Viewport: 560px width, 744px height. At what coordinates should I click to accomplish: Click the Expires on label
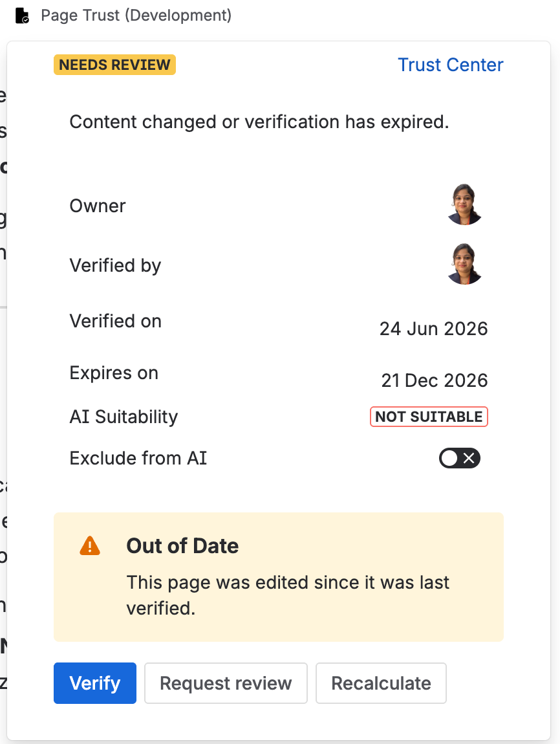coord(114,373)
